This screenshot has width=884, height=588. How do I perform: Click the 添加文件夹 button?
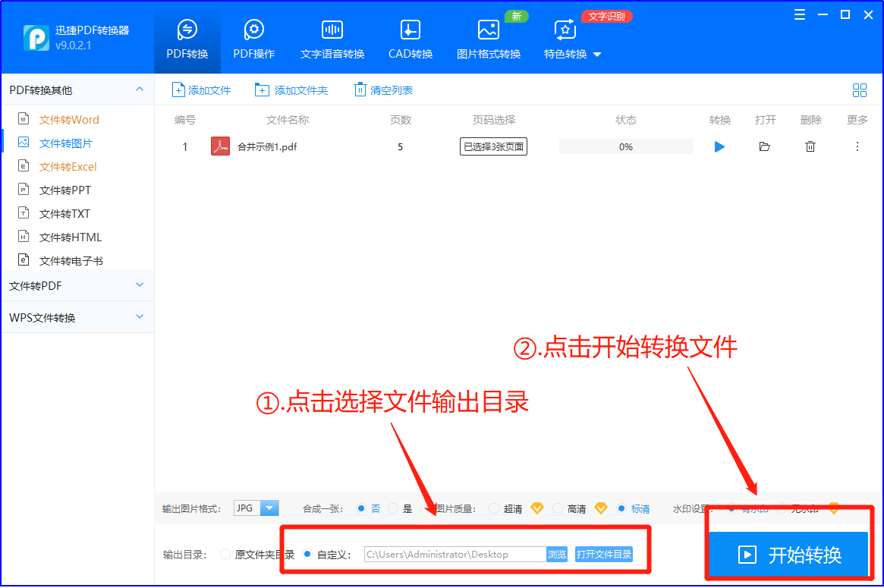click(291, 90)
